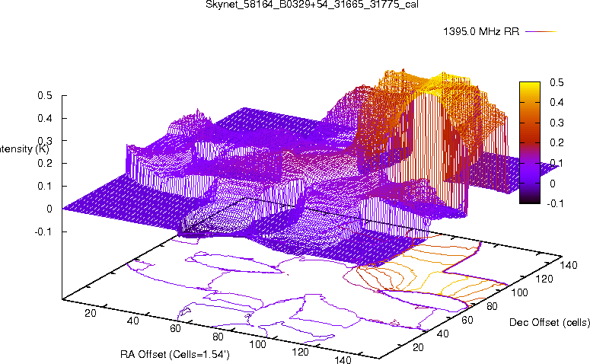Select the 100 tick on the Dec Offset axis

point(519,292)
